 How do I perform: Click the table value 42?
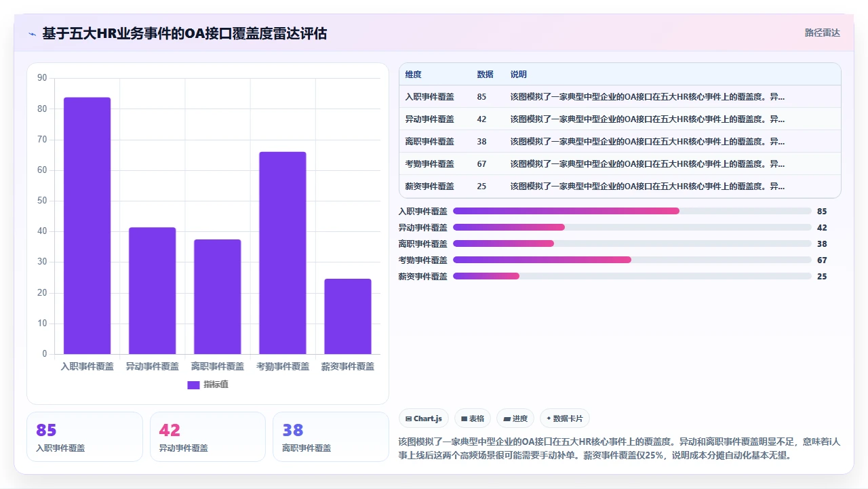point(481,119)
